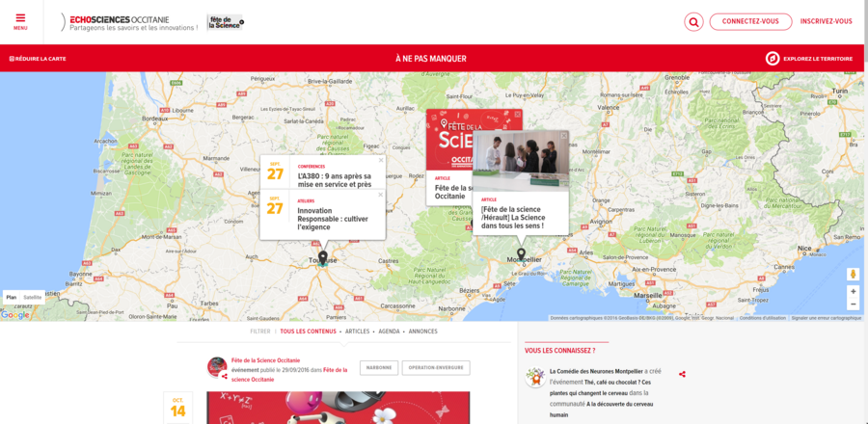Zoom in the map with plus button
The width and height of the screenshot is (868, 424).
[x=853, y=291]
